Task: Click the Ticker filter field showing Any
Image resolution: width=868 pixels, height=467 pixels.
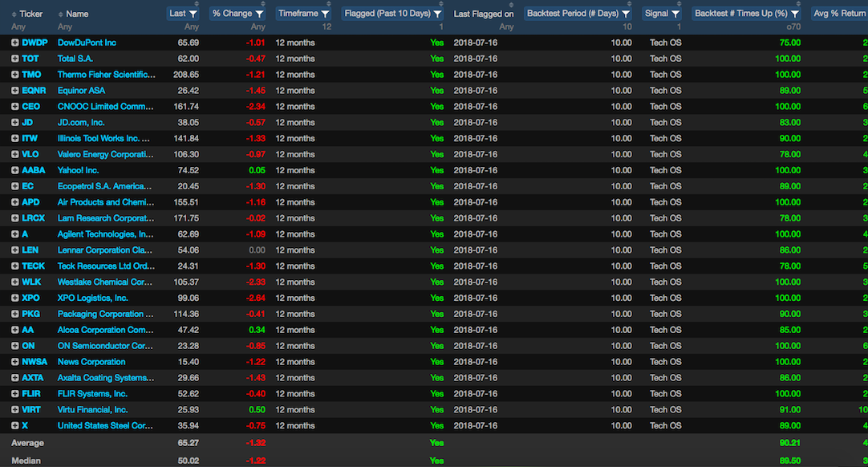Action: [x=18, y=26]
